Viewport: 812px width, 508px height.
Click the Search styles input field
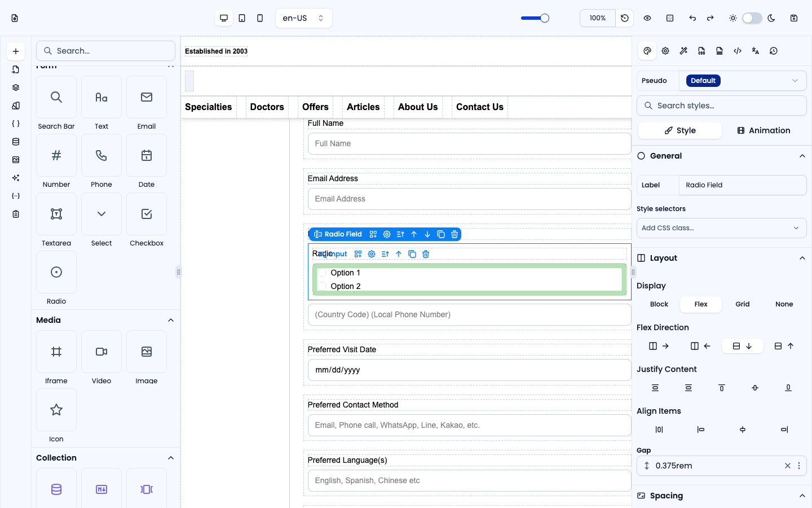(x=722, y=106)
